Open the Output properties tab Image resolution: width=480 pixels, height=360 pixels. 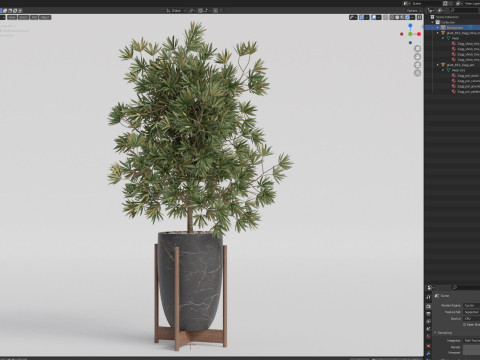(428, 314)
